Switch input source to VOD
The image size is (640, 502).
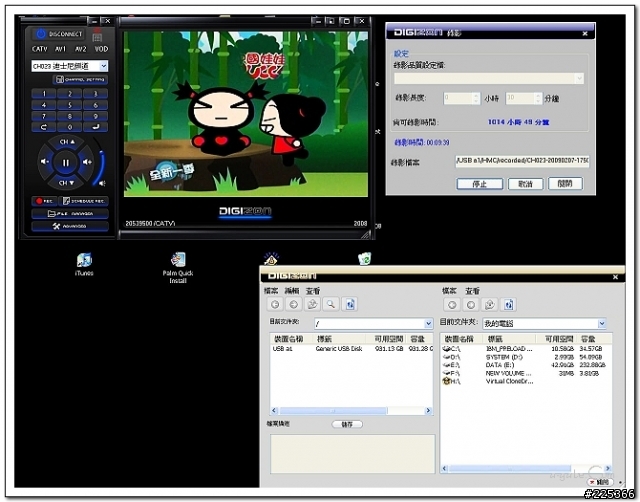101,49
